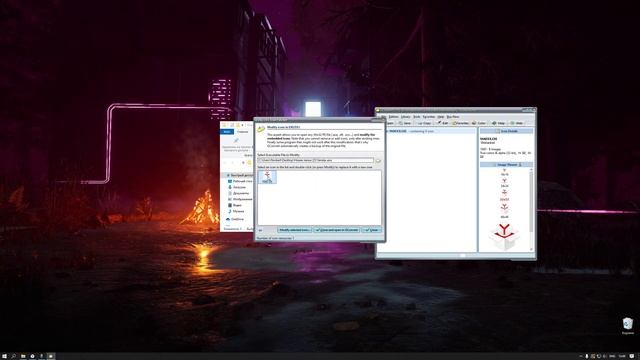The image size is (640, 360).
Task: Click the taskbar search icon
Action: 13,356
